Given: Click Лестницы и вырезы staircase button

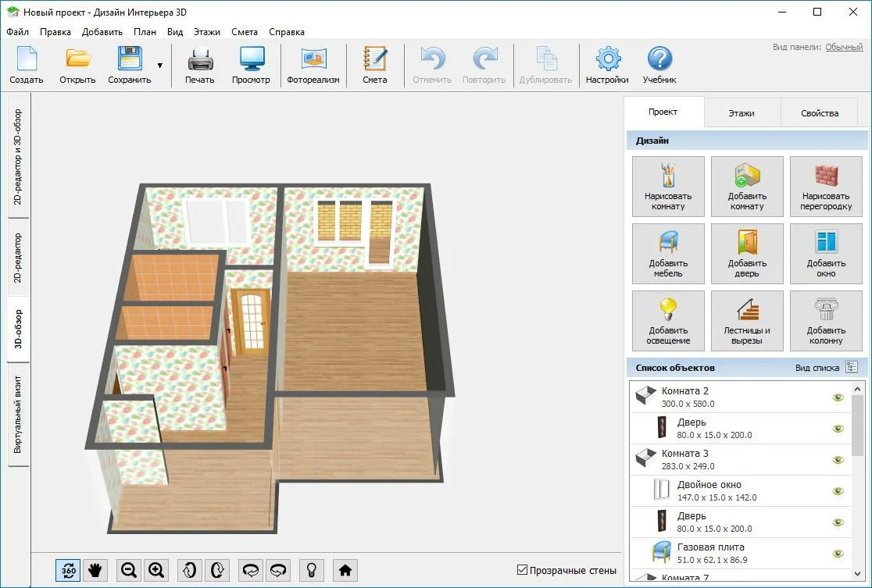Looking at the screenshot, I should pyautogui.click(x=747, y=321).
